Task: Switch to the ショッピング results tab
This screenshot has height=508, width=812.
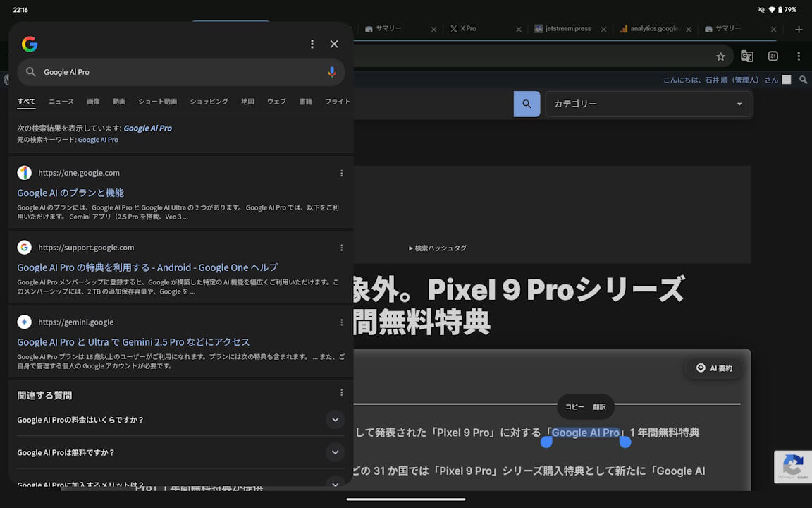Action: 209,102
